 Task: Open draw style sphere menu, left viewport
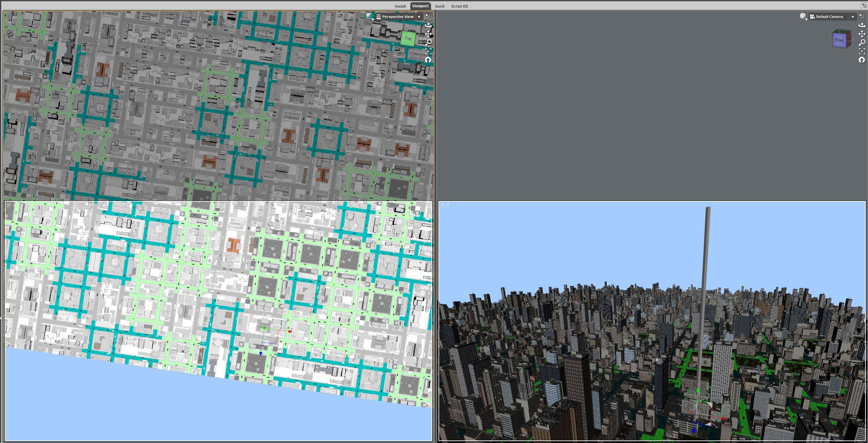(370, 17)
